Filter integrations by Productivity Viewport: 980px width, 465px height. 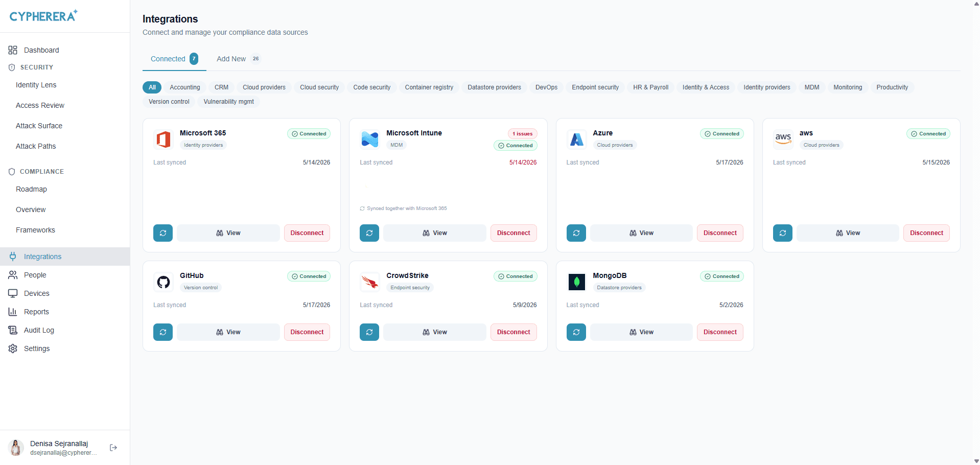point(892,87)
